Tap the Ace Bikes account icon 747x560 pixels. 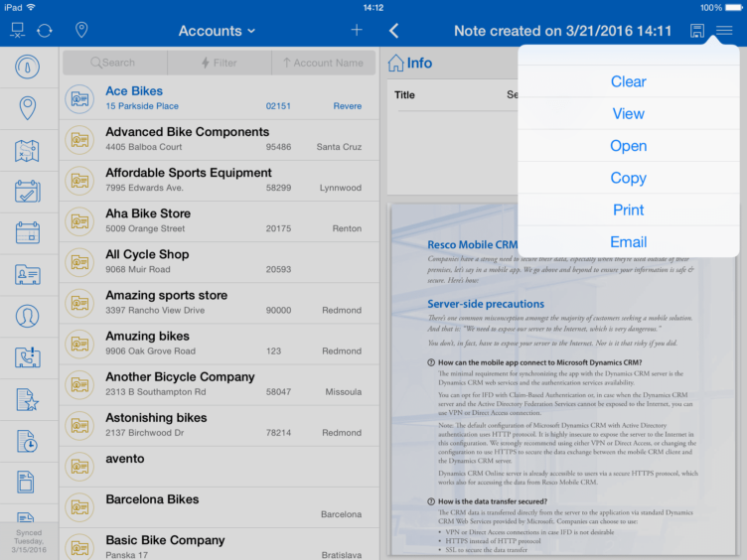pos(79,99)
